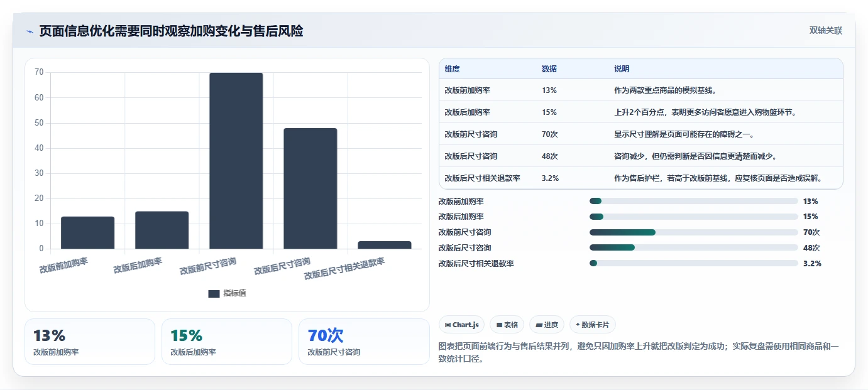Click table cell 改版后尺寸相关退款率
This screenshot has height=390, width=868.
pos(482,178)
